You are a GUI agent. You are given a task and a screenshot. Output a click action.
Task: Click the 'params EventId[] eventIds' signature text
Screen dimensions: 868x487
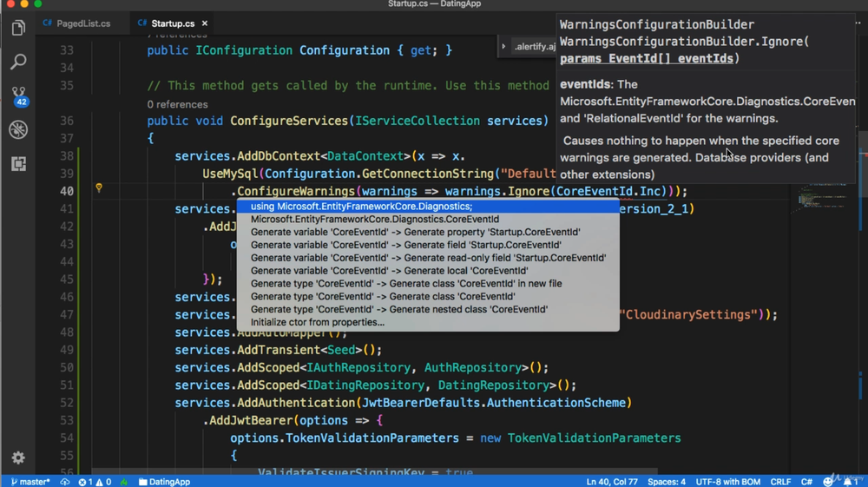click(x=647, y=59)
